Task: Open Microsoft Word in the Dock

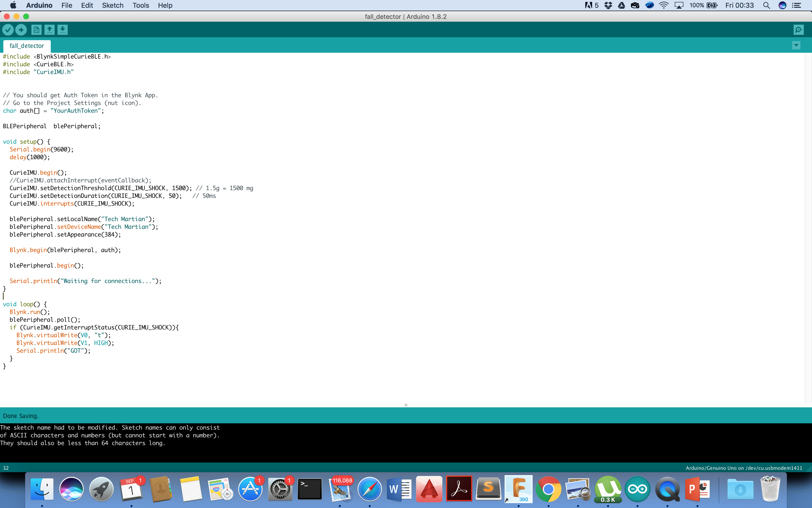Action: coord(399,489)
